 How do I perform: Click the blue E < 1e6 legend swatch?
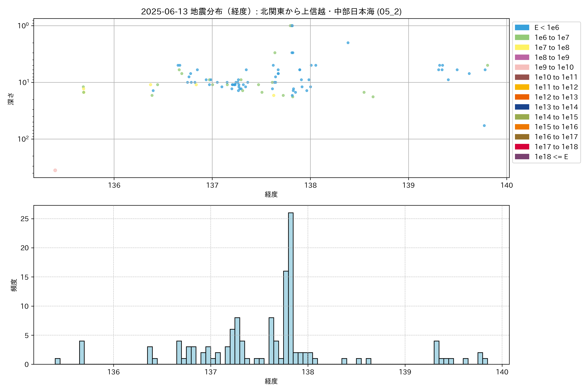point(522,27)
